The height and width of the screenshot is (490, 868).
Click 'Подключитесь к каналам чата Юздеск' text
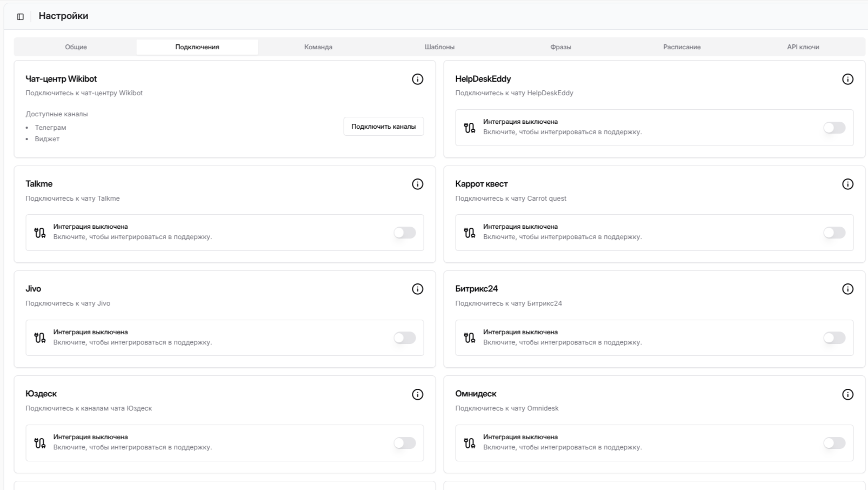(89, 408)
